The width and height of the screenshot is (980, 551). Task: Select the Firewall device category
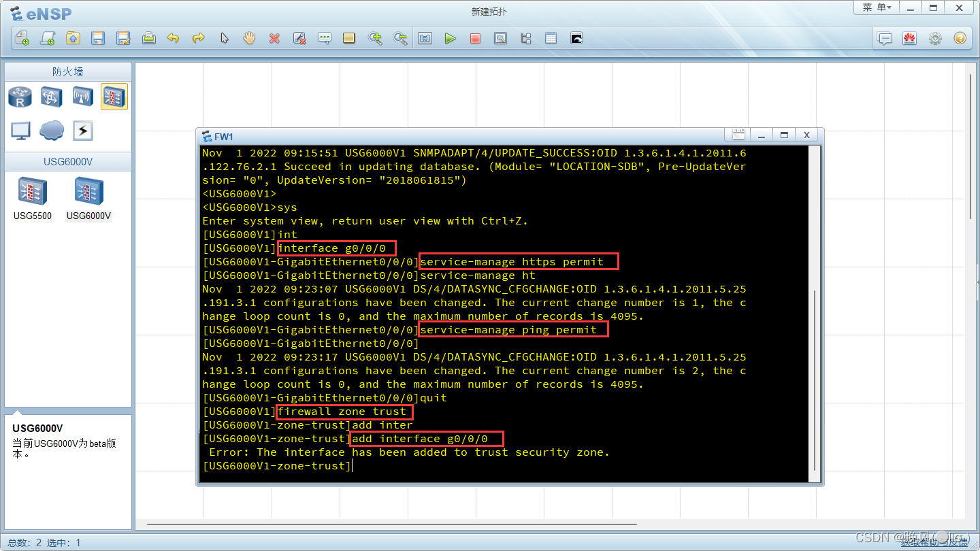pyautogui.click(x=114, y=97)
